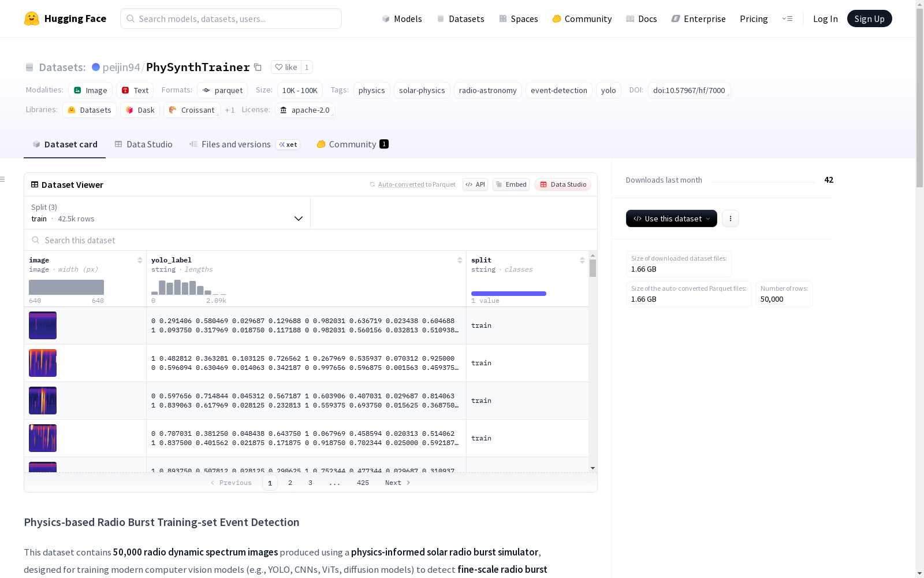Focus the Search models, datasets, users field

[231, 18]
